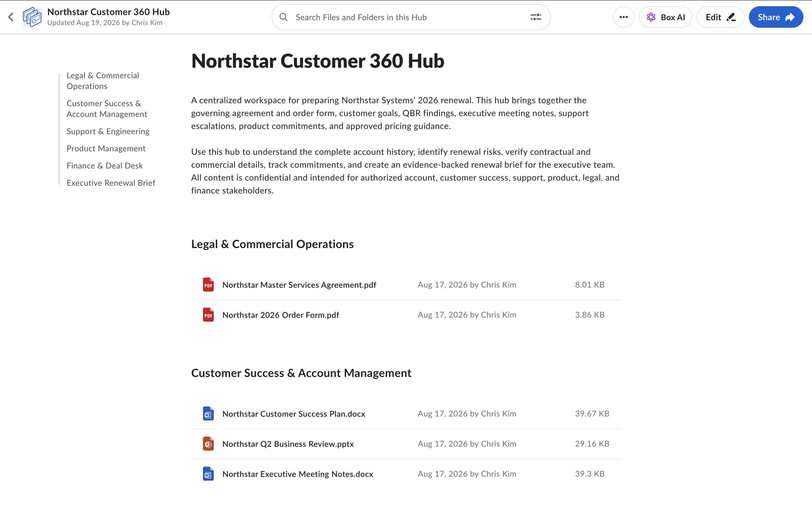
Task: Click the Legal & Commercial Operations heading
Action: (x=272, y=244)
